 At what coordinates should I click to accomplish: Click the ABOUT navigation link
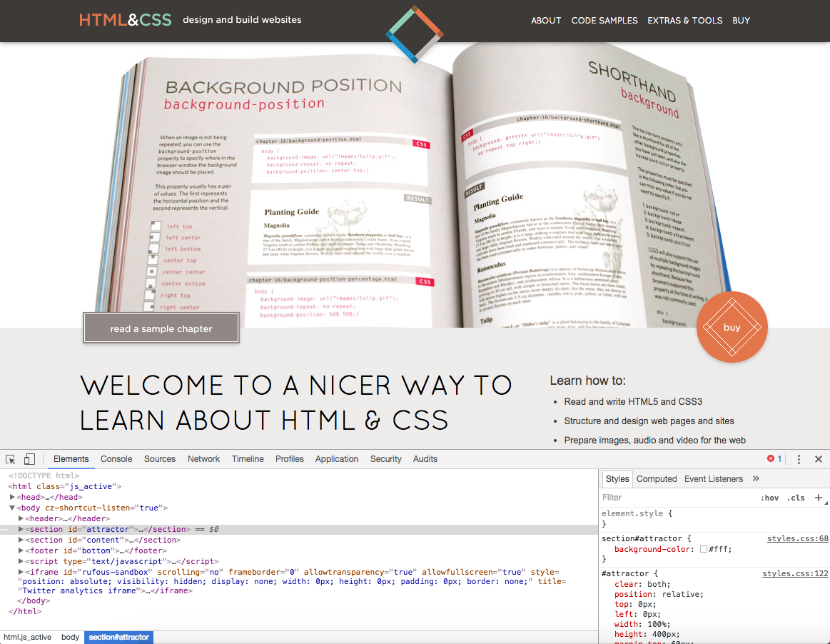click(546, 21)
